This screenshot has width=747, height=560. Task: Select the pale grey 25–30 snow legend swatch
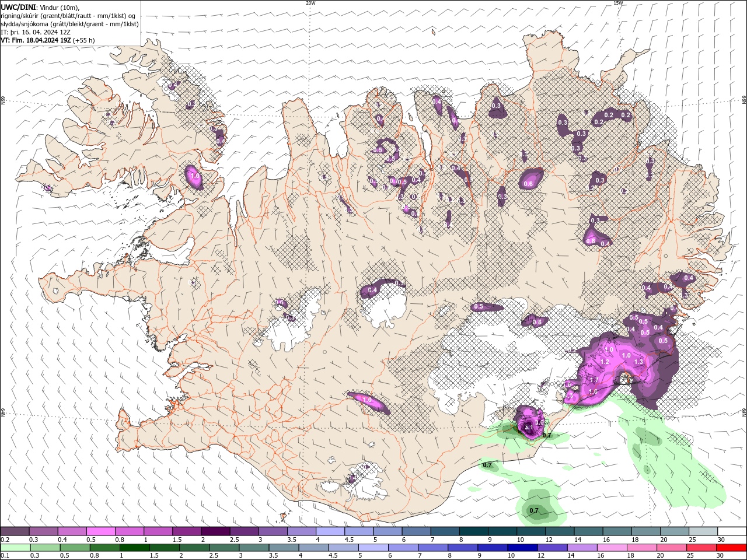[x=703, y=531]
